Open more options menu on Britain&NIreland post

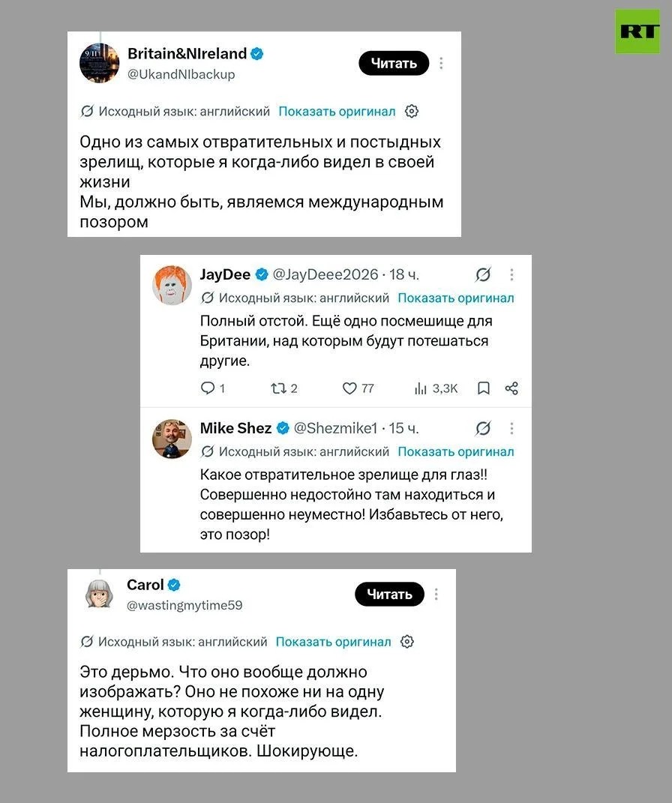441,63
